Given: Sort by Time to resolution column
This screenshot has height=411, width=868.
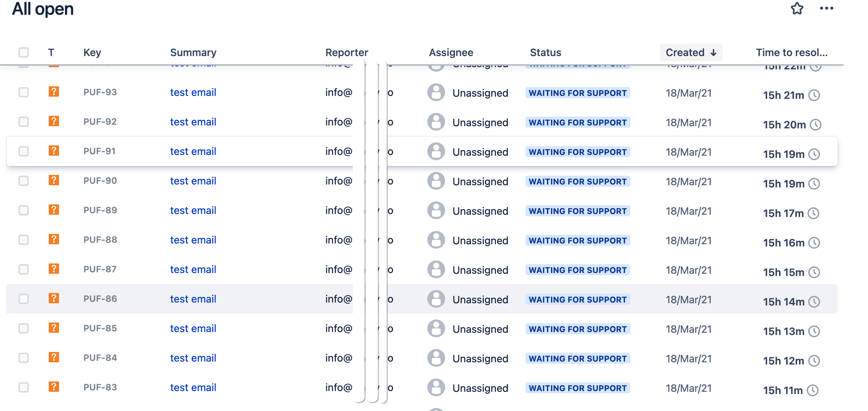Looking at the screenshot, I should [x=792, y=52].
